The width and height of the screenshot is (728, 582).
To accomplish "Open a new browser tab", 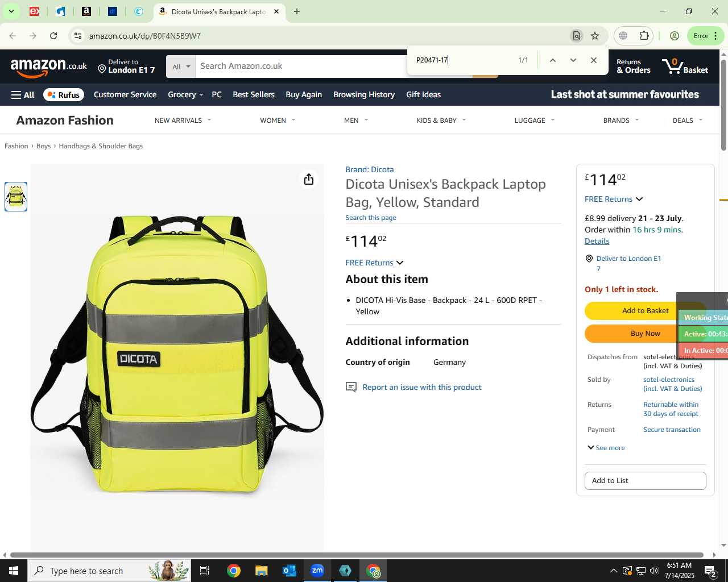I will tap(296, 11).
